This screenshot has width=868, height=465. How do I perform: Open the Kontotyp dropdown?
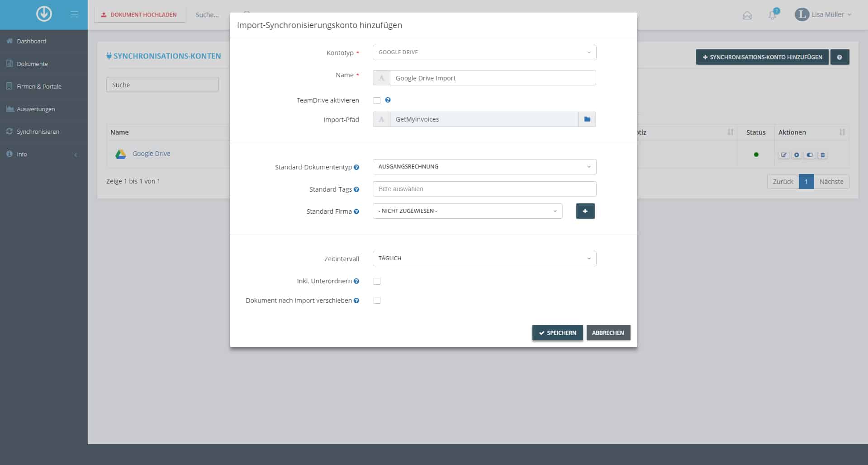pyautogui.click(x=484, y=52)
